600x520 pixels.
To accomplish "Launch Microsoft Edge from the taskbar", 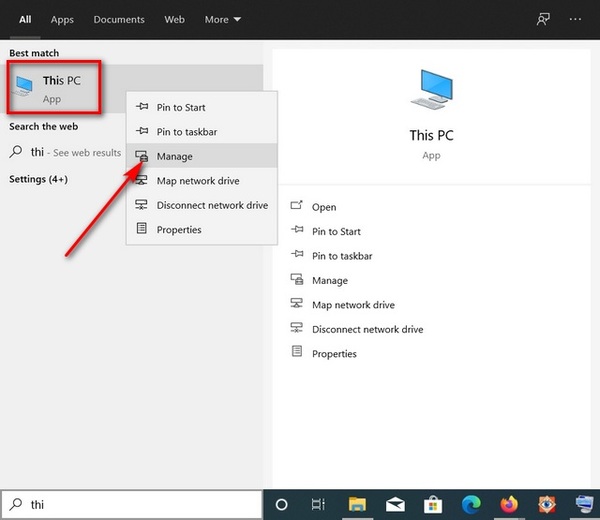I will (x=471, y=505).
